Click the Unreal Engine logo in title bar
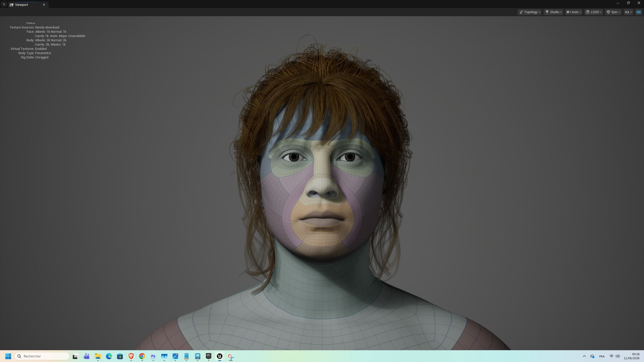Image resolution: width=644 pixels, height=362 pixels. tap(4, 4)
